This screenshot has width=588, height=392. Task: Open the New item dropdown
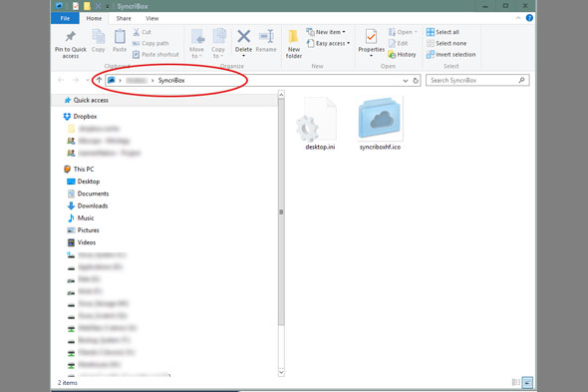pos(326,32)
